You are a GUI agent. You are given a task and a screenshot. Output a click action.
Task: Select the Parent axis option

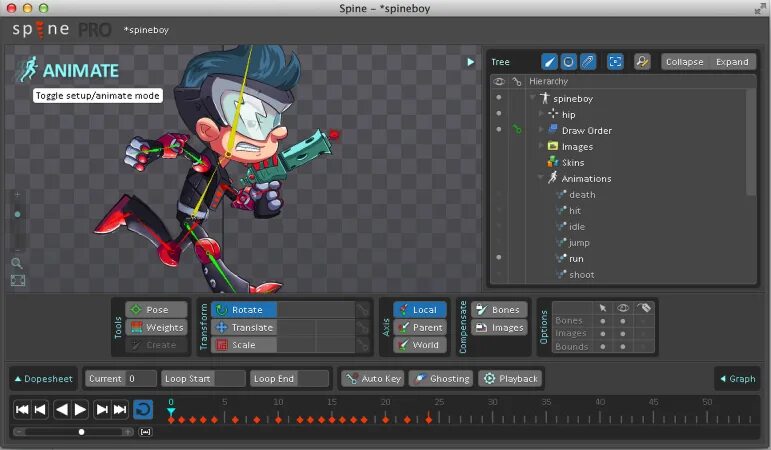click(420, 328)
